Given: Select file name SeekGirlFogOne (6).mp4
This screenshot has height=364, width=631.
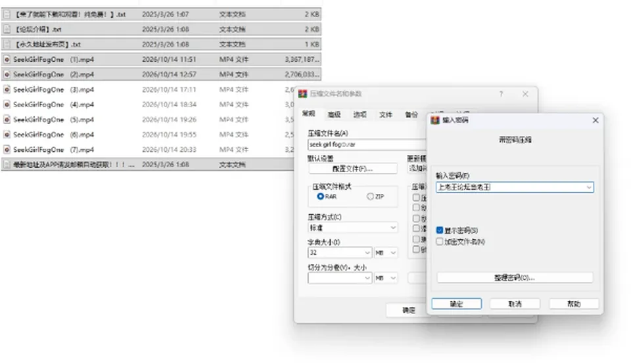Looking at the screenshot, I should point(53,134).
